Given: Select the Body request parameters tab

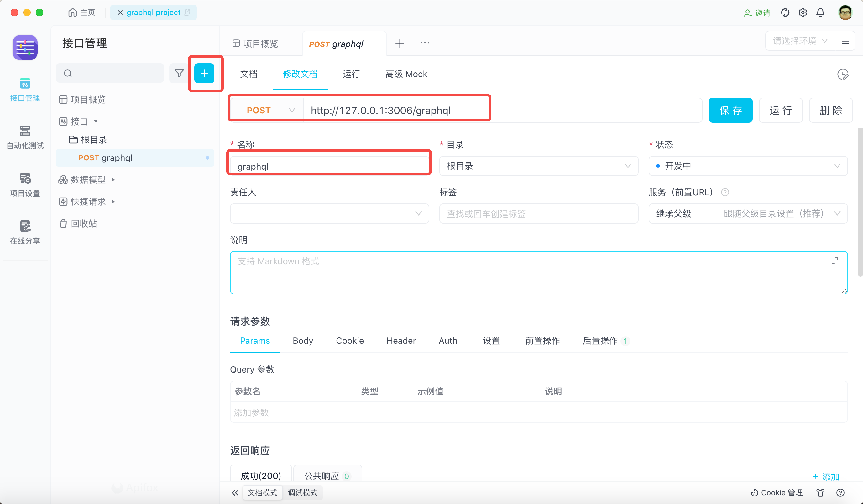Looking at the screenshot, I should [303, 341].
